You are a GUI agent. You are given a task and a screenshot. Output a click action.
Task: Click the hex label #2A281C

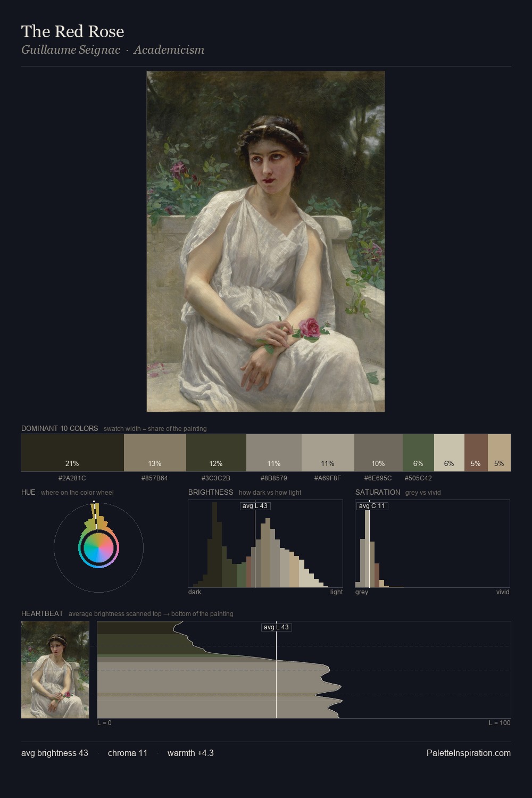coord(72,478)
